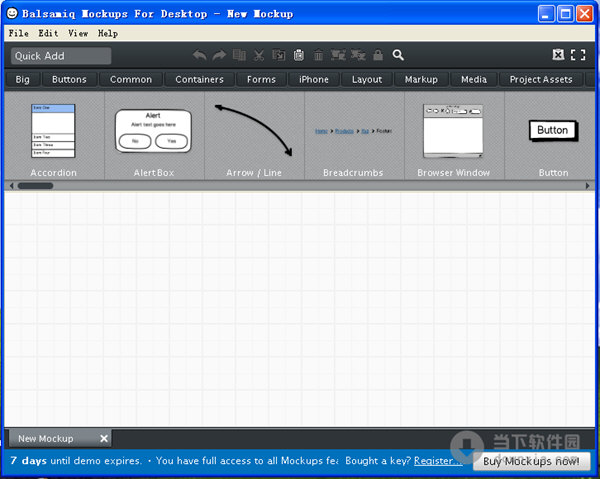The height and width of the screenshot is (479, 600).
Task: Click the Copy icon in toolbar
Action: click(279, 55)
